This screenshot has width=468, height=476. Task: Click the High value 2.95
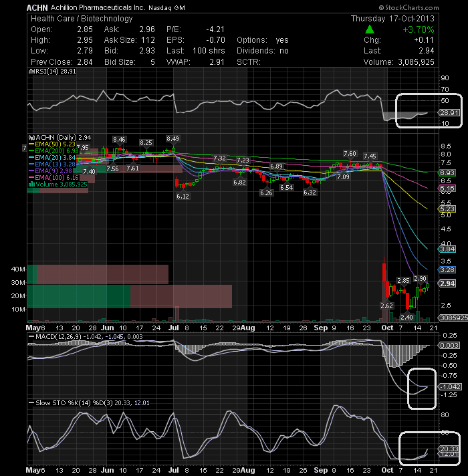coord(85,40)
